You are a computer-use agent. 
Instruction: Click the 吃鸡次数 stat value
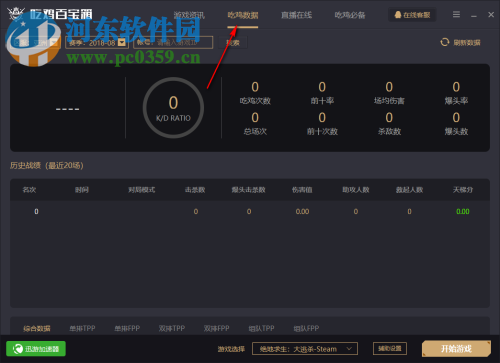(255, 87)
